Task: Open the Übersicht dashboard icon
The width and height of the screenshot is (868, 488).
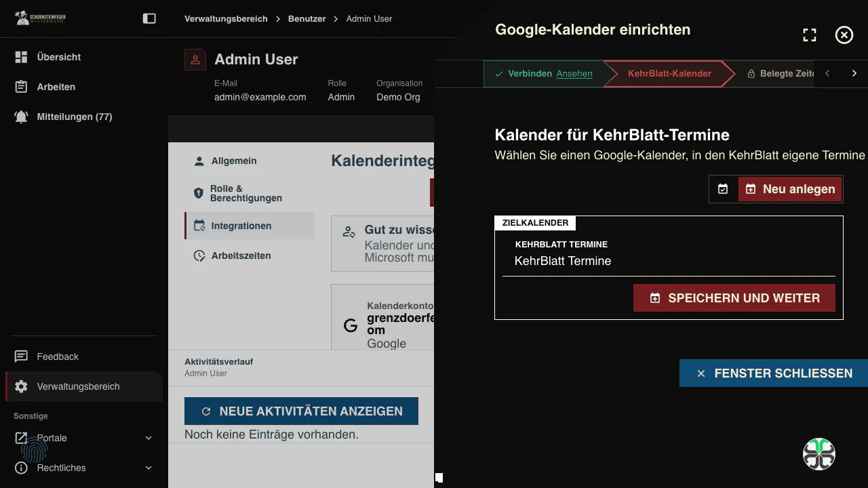Action: pos(21,57)
